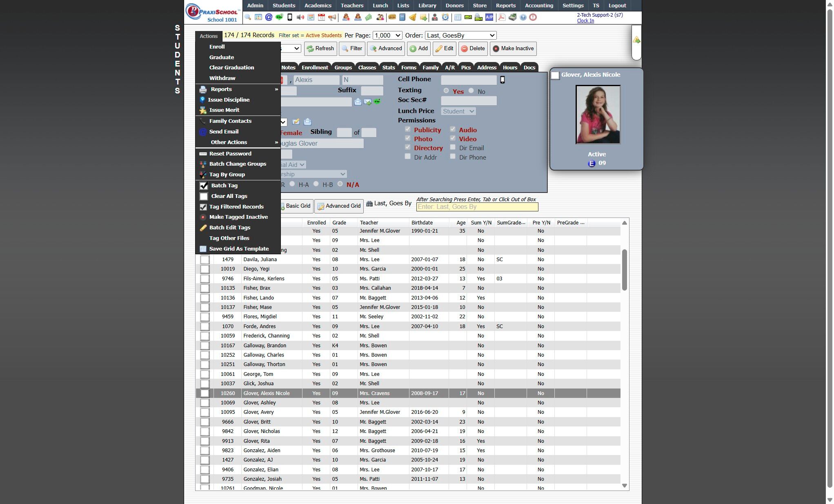Click the hamburger lunch toolbar icon
The height and width of the screenshot is (504, 834).
[392, 17]
